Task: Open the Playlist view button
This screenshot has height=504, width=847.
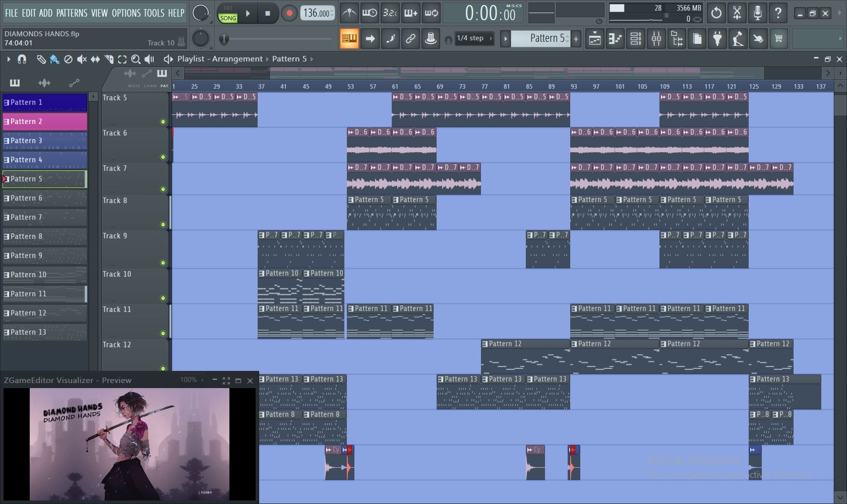Action: click(595, 38)
